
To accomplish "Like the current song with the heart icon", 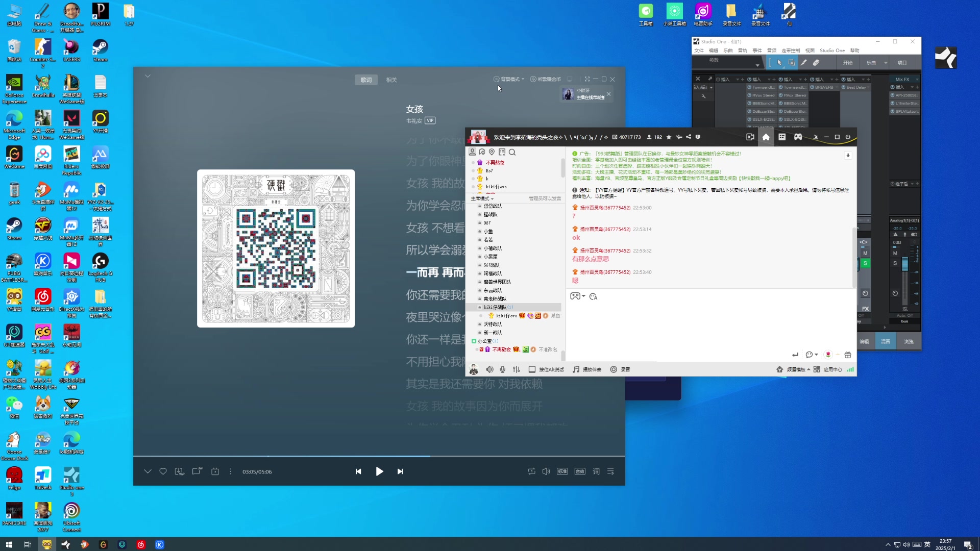I will click(x=163, y=471).
